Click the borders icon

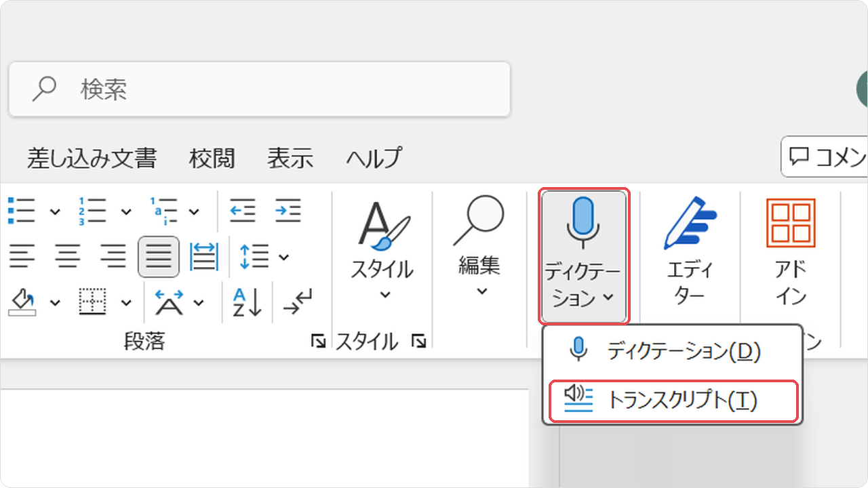[93, 302]
